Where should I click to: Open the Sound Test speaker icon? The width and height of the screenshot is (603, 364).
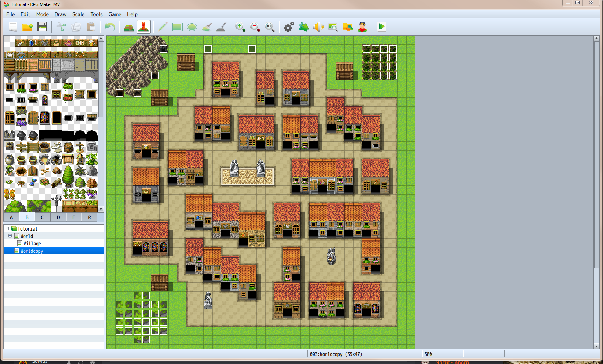click(318, 27)
